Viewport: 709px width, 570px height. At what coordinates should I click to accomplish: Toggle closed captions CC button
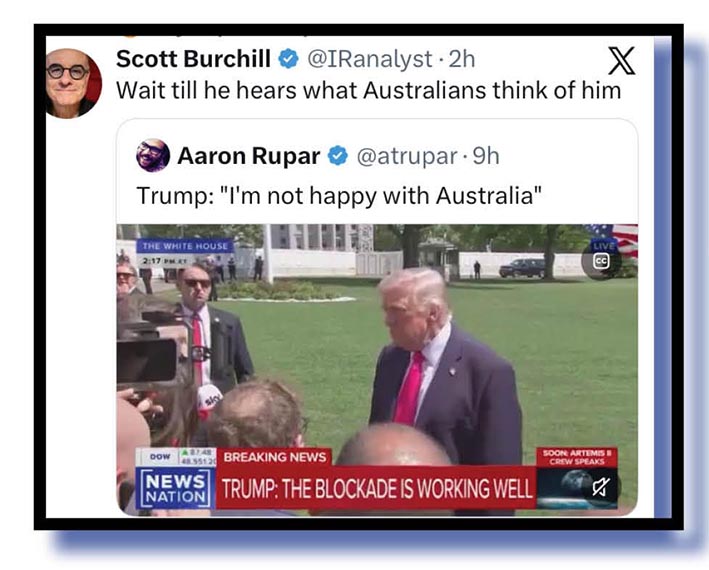point(601,261)
